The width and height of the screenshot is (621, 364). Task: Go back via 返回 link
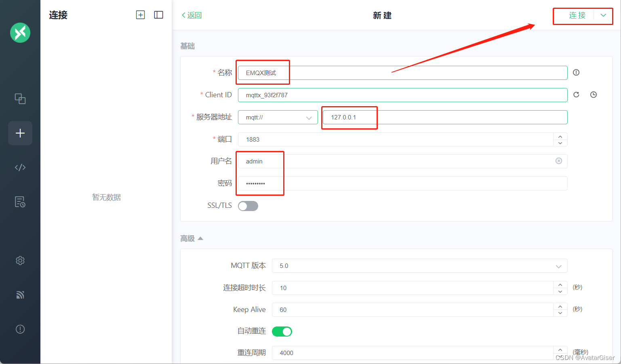[x=192, y=15]
